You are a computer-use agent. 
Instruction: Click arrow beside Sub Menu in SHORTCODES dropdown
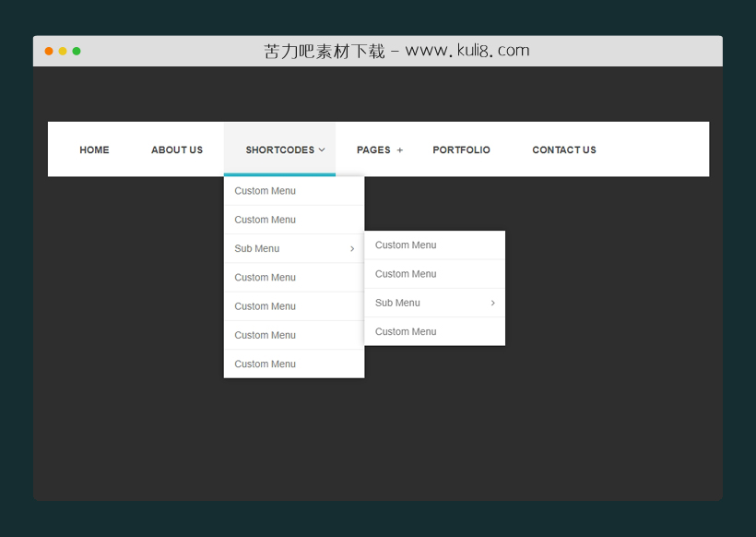[352, 249]
